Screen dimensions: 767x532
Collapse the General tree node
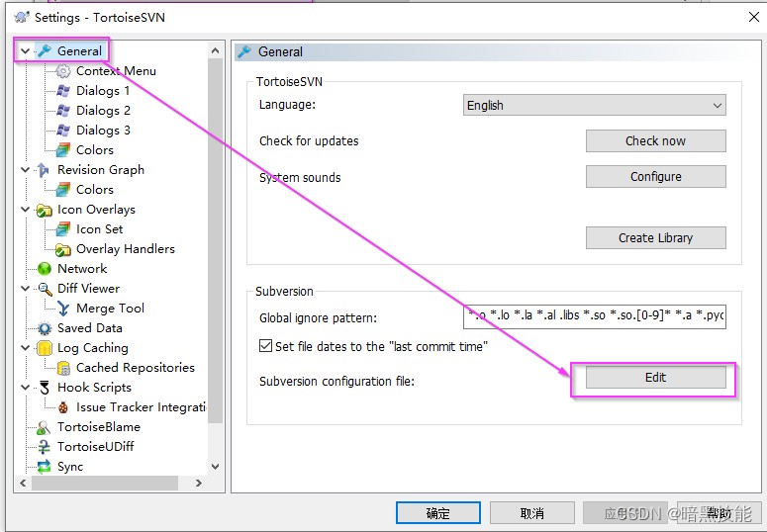[26, 50]
